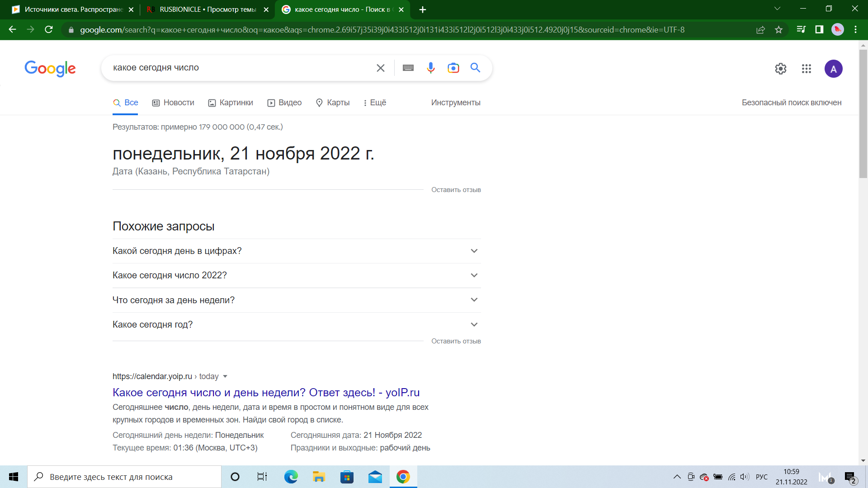Click the Chrome address bar URL

click(382, 30)
